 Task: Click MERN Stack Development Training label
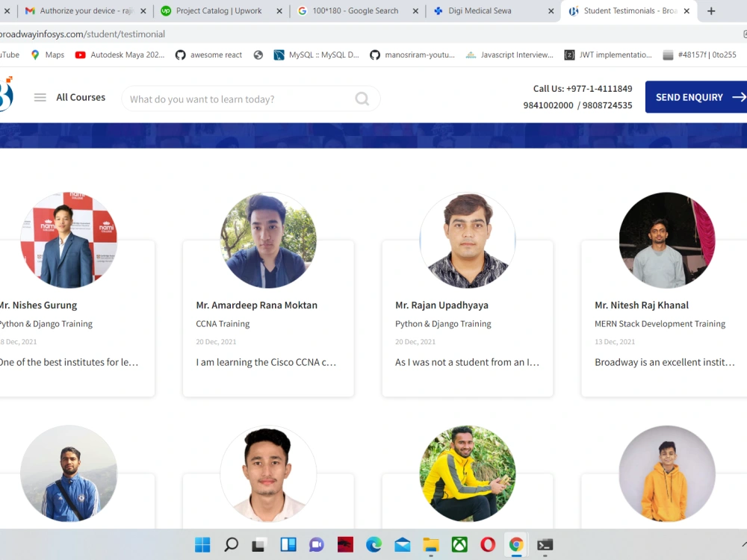(x=660, y=324)
